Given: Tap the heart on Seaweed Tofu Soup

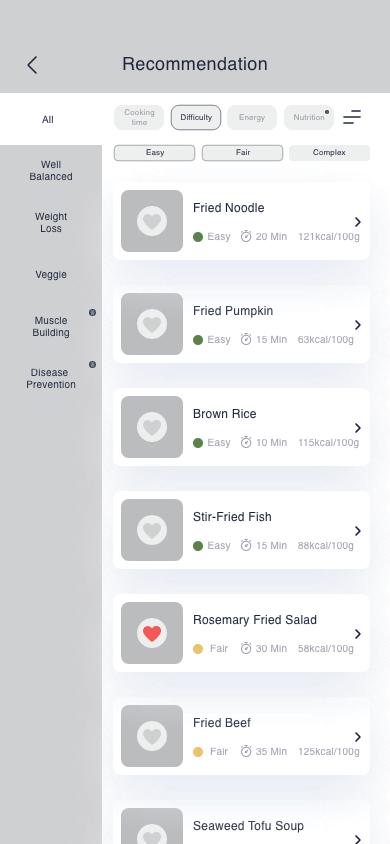Looking at the screenshot, I should pos(152,834).
